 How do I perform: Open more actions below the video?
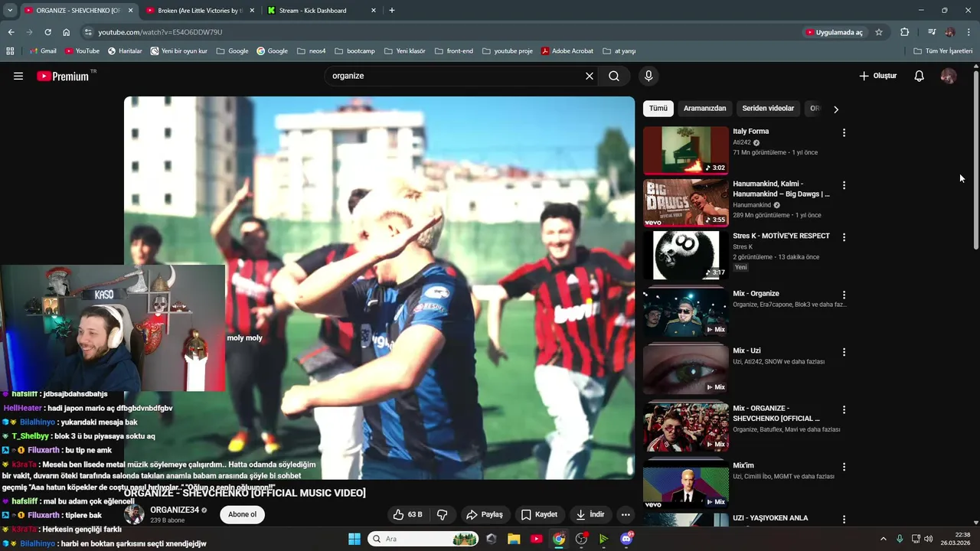pyautogui.click(x=626, y=514)
